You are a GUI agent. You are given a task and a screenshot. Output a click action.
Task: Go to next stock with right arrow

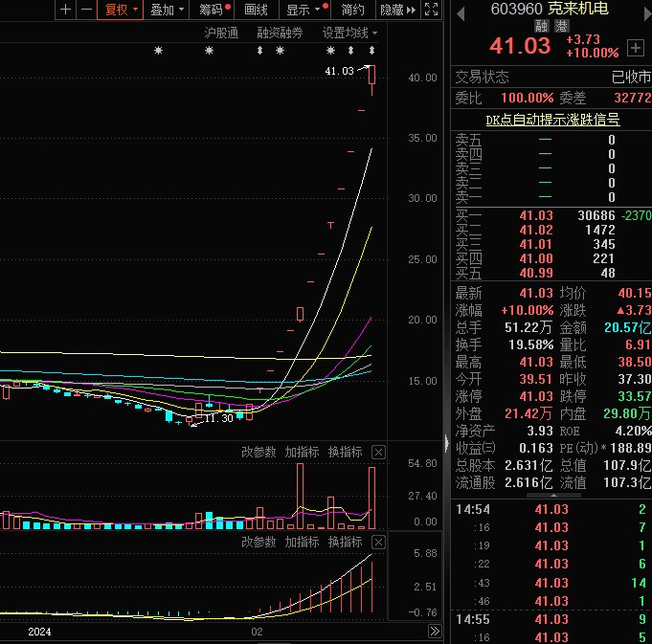[647, 14]
